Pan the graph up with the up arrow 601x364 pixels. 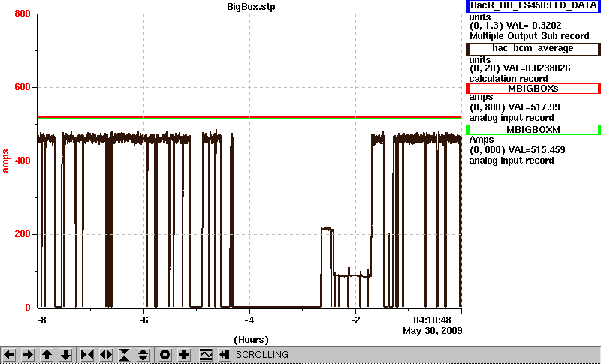[47, 355]
